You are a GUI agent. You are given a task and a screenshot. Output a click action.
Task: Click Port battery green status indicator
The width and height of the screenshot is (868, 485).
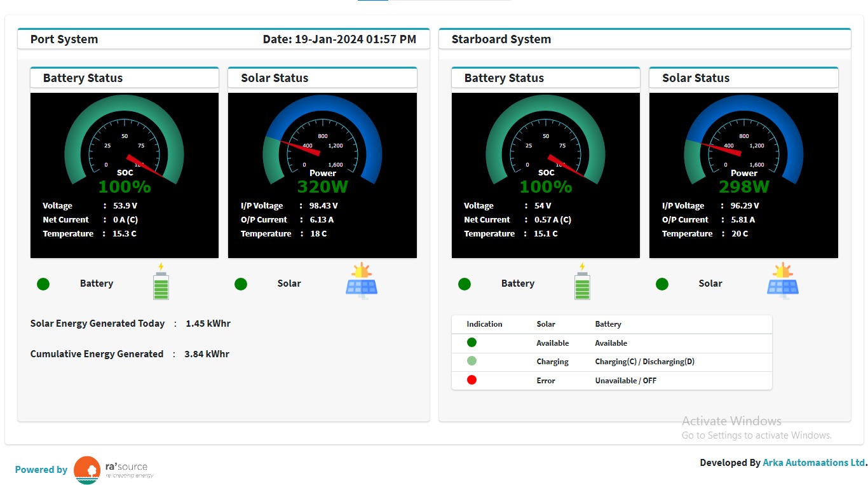(x=43, y=284)
